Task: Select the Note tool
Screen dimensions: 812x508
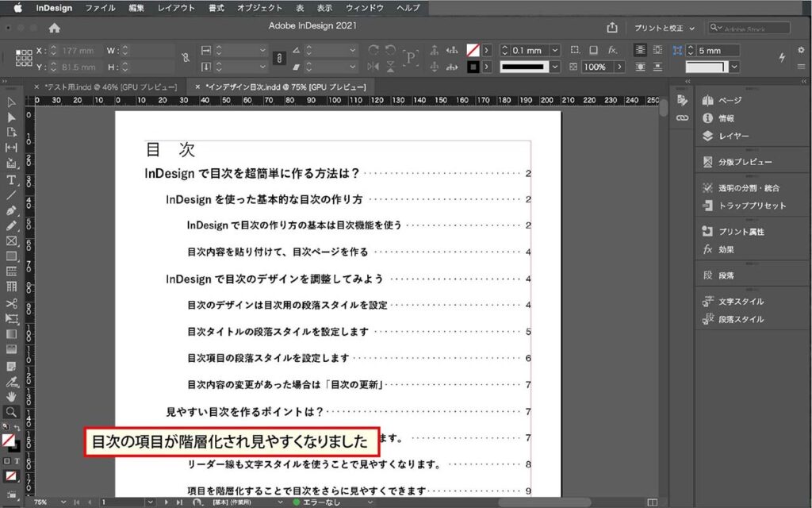Action: tap(11, 367)
